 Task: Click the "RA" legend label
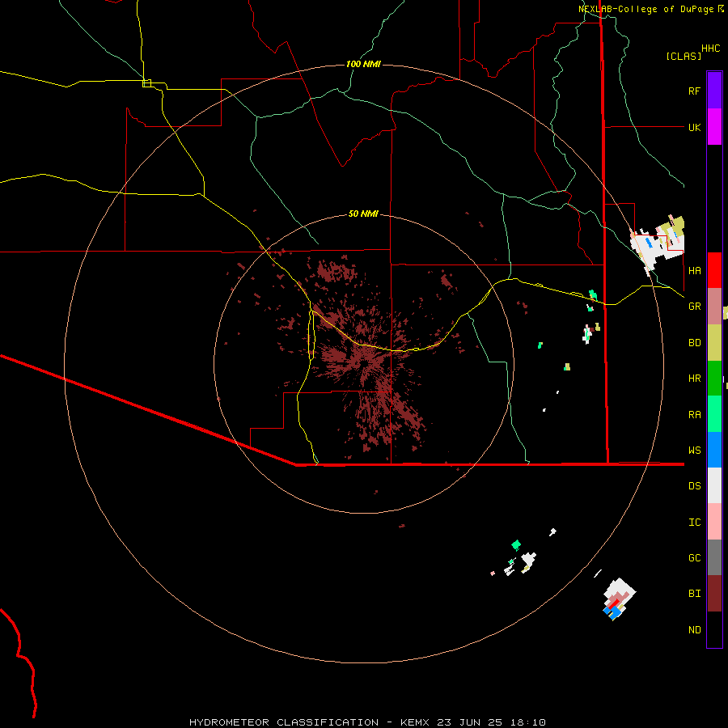pyautogui.click(x=694, y=415)
